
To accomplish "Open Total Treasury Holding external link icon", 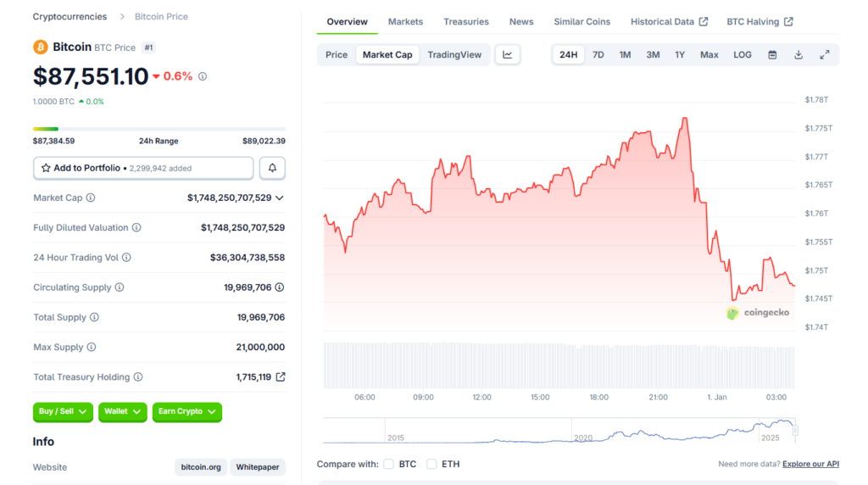I will tap(281, 377).
